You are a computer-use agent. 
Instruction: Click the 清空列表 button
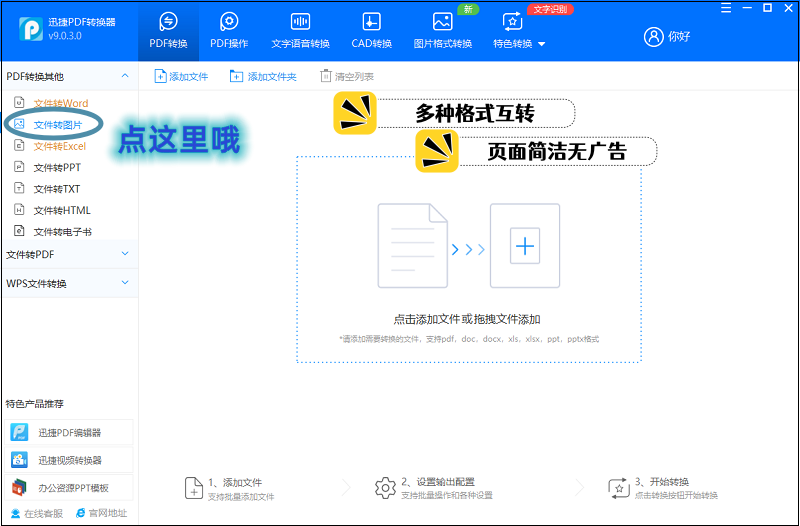tap(347, 77)
